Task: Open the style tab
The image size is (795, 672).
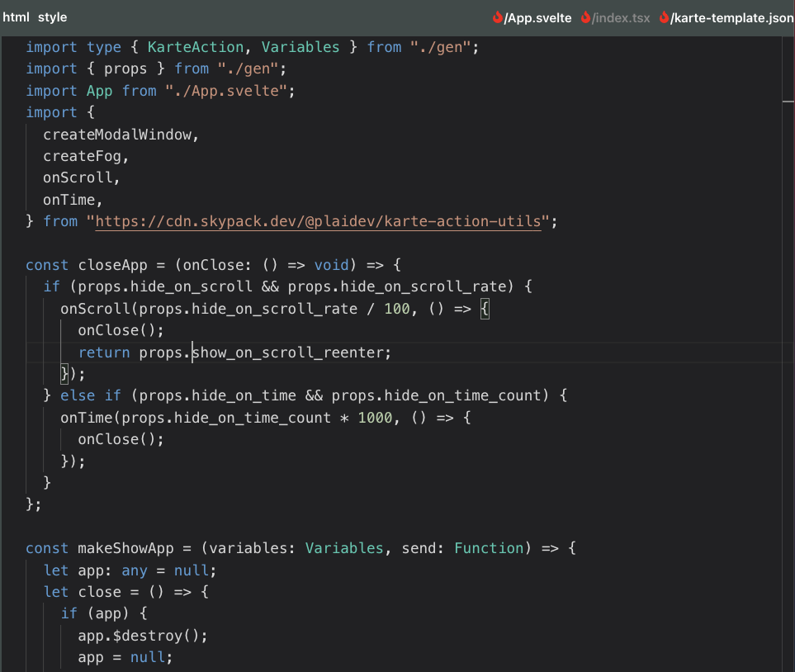Action: click(52, 17)
